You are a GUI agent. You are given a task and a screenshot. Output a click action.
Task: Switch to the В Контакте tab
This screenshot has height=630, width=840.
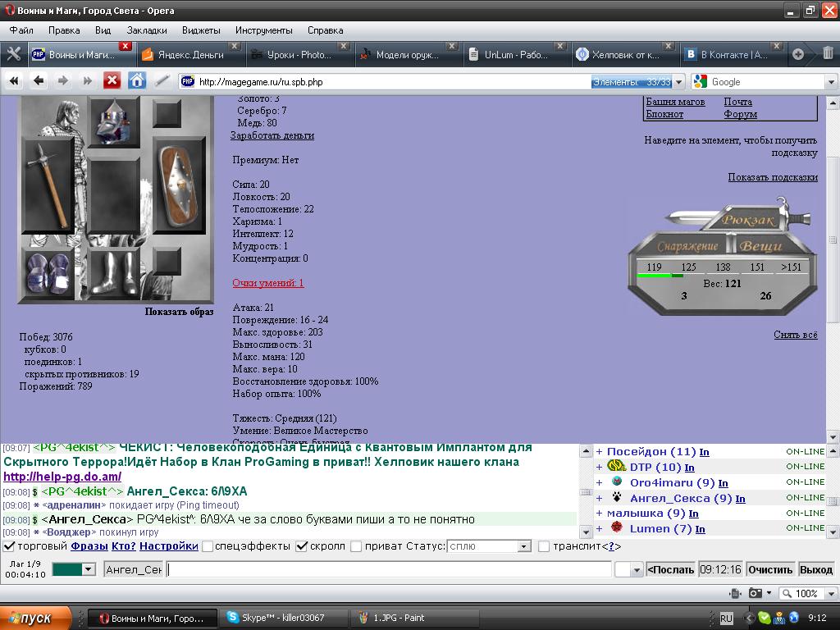[733, 54]
